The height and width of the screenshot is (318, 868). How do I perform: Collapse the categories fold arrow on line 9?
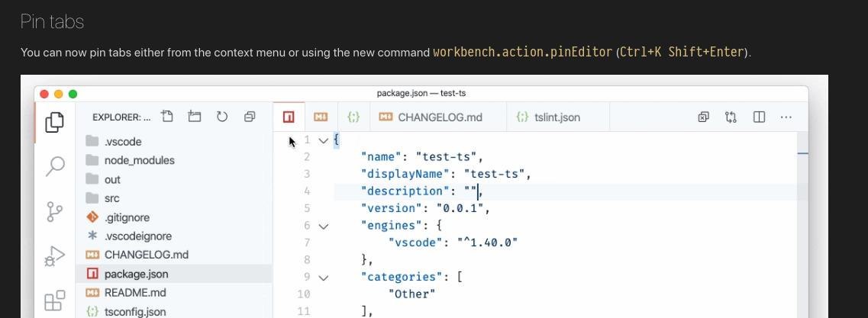[323, 277]
